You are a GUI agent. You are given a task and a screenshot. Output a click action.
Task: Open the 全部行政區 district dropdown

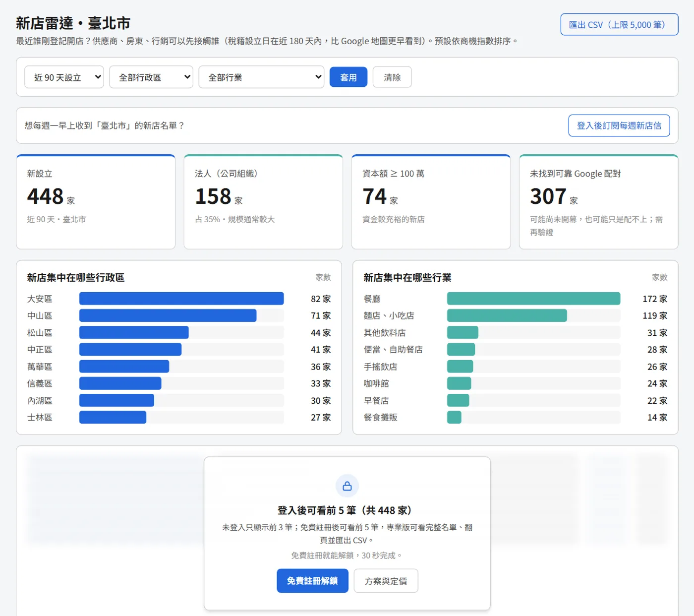pos(151,77)
